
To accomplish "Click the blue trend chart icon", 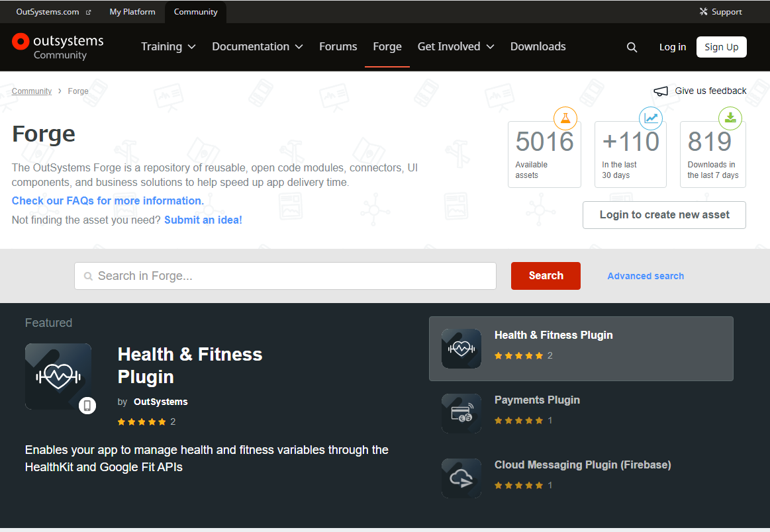I will [651, 118].
